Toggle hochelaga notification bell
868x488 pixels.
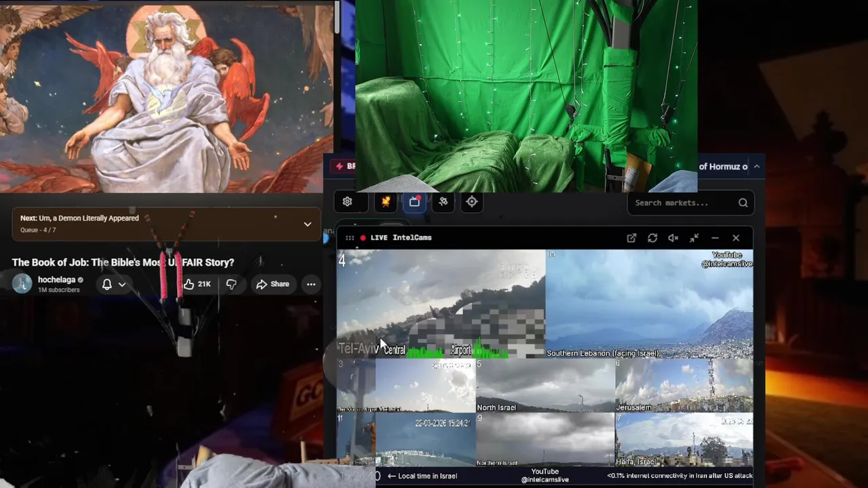(x=106, y=284)
